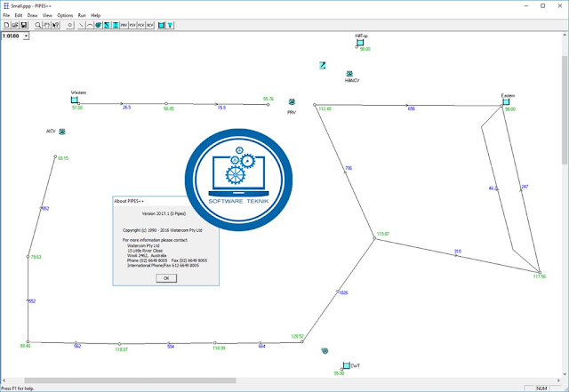Open the File menu
Viewport: 569px width, 392px height.
coord(6,15)
